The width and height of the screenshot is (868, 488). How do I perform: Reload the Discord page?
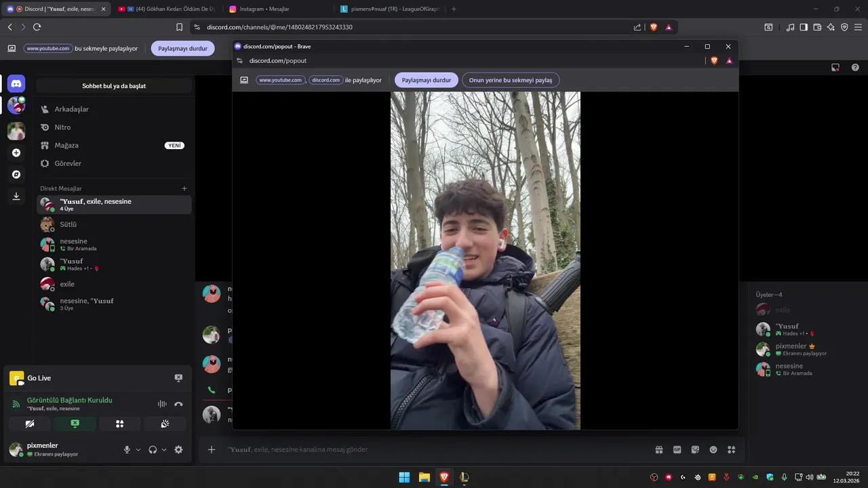click(37, 27)
